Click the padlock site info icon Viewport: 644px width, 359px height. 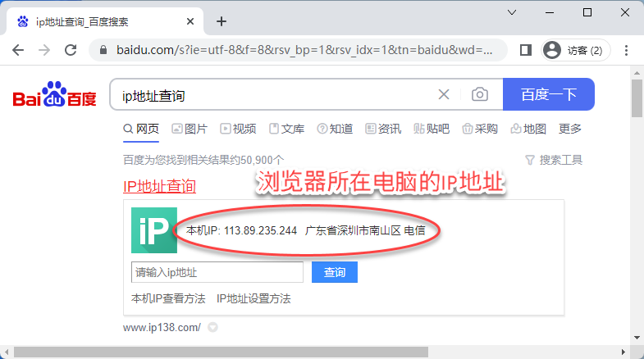click(103, 50)
